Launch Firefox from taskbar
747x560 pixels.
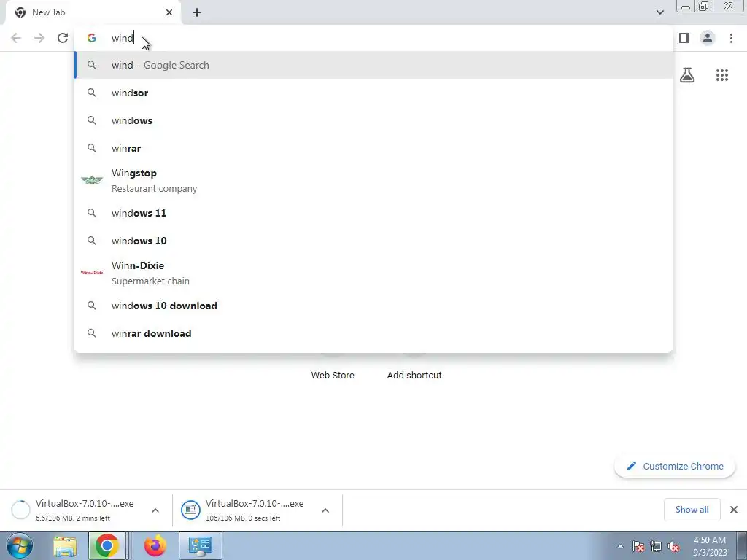point(155,545)
